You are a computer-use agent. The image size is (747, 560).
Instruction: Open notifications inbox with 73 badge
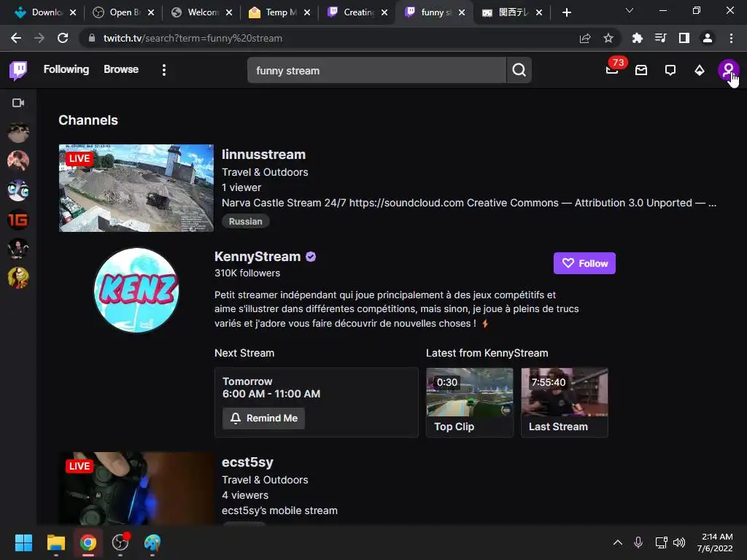point(613,69)
